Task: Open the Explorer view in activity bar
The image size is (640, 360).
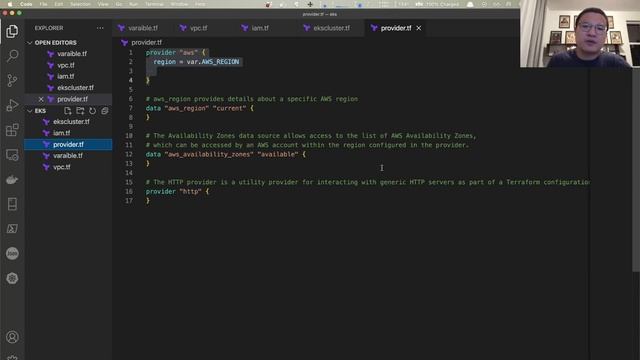Action: 12,31
